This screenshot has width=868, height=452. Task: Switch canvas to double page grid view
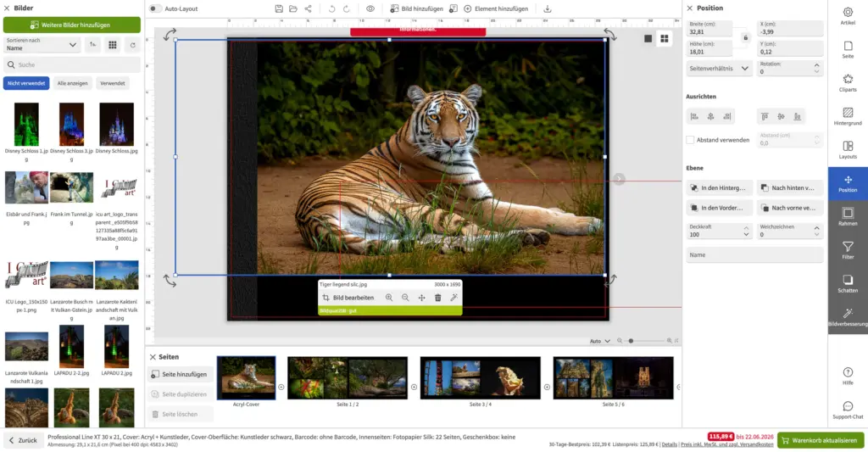coord(665,39)
